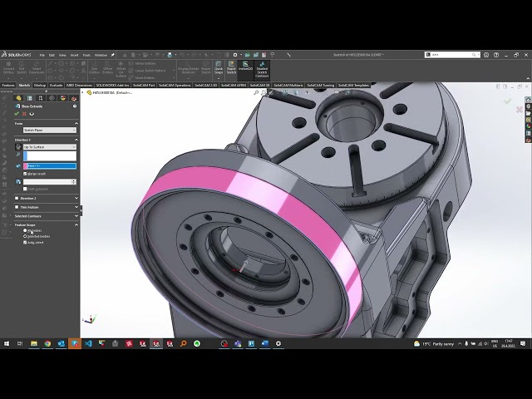Switch to the PropertyManager tab icon

click(30, 98)
